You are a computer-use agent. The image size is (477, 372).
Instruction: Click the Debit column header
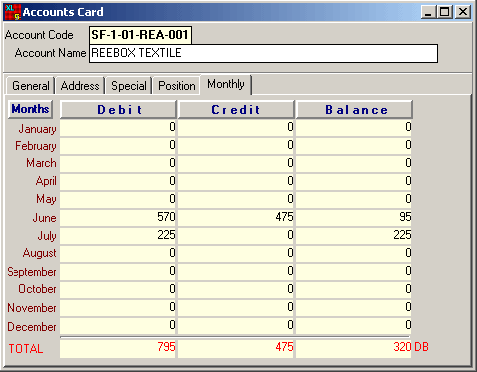(x=118, y=110)
